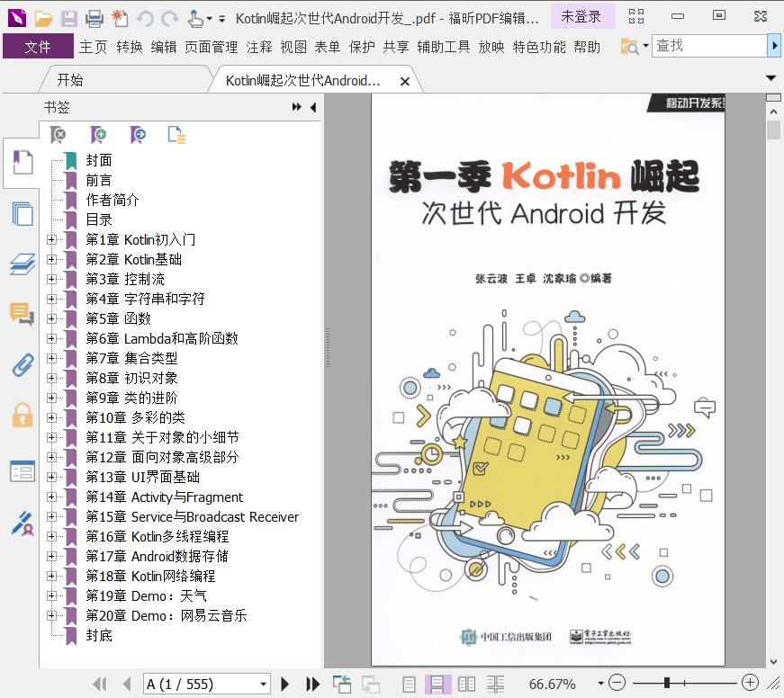Screen dimensions: 784x698
Task: Switch to facing pages view
Action: click(x=466, y=684)
